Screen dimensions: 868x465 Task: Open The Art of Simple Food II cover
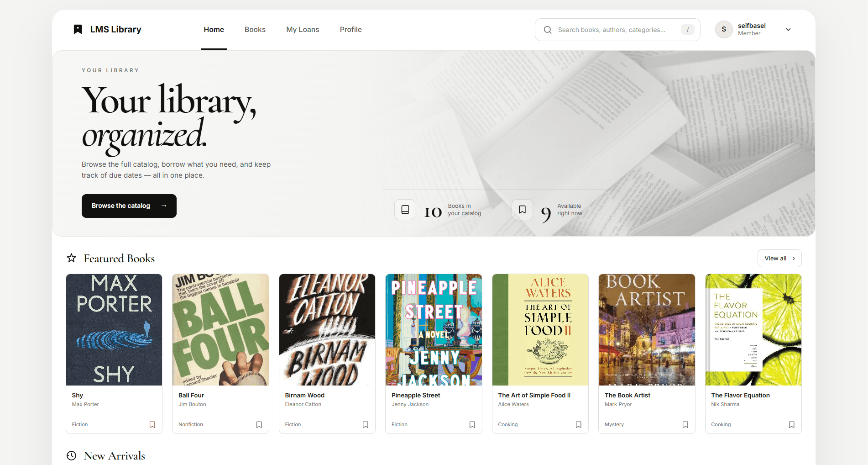coord(540,330)
